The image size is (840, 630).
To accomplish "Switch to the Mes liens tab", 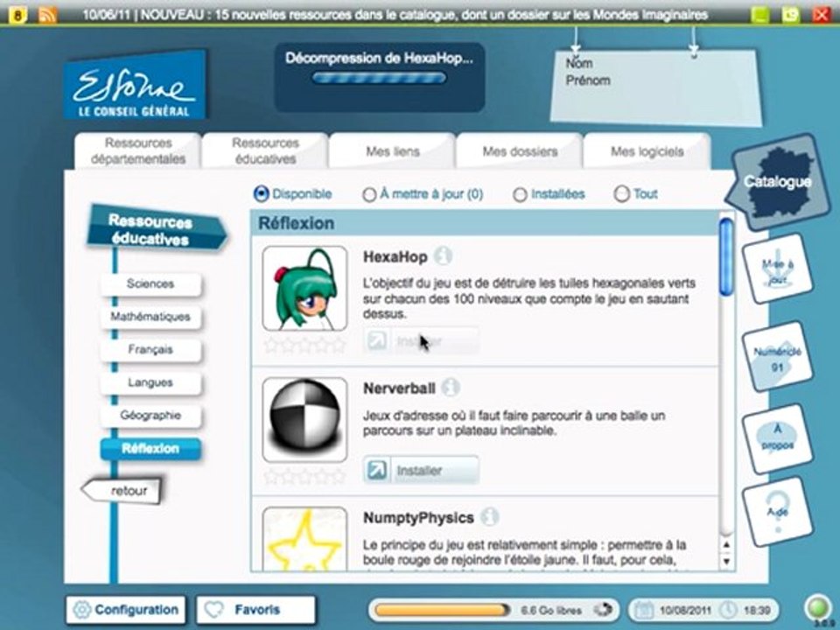I will point(392,151).
